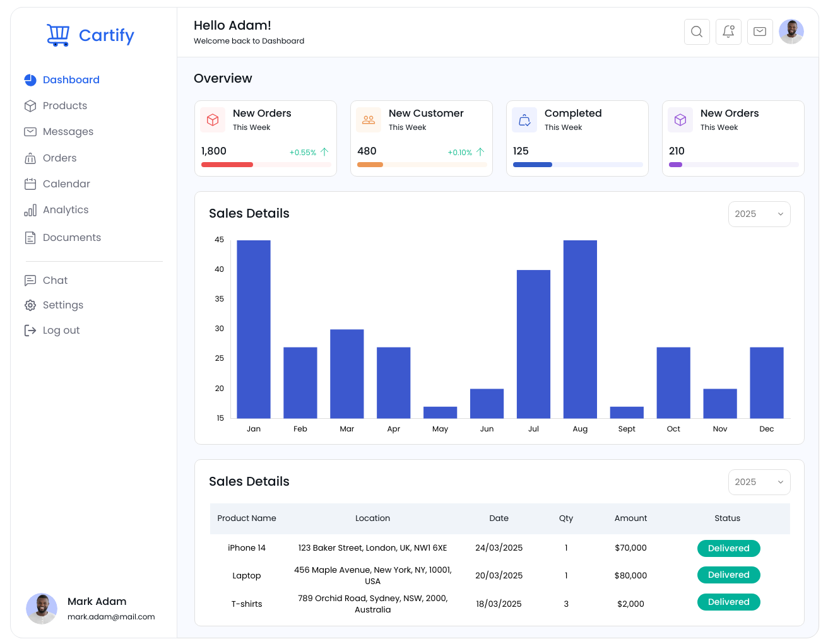Open Messages in the sidebar
Viewport: 828px width, 644px height.
point(68,132)
